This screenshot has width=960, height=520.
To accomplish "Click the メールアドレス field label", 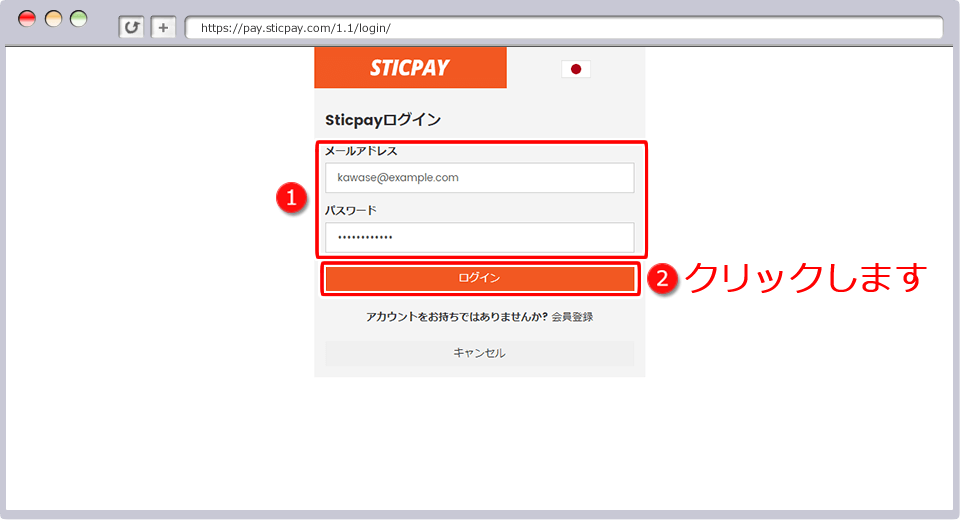I will 361,151.
